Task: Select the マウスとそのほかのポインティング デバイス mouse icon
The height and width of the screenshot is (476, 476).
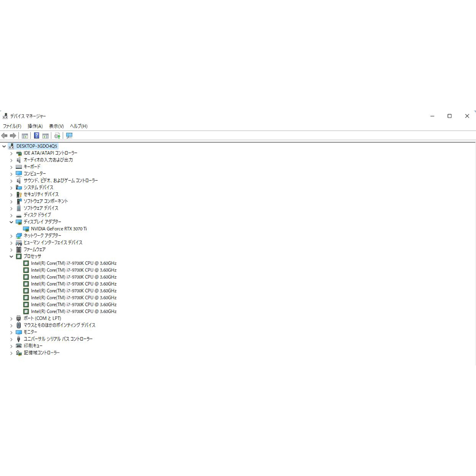Action: 19,325
